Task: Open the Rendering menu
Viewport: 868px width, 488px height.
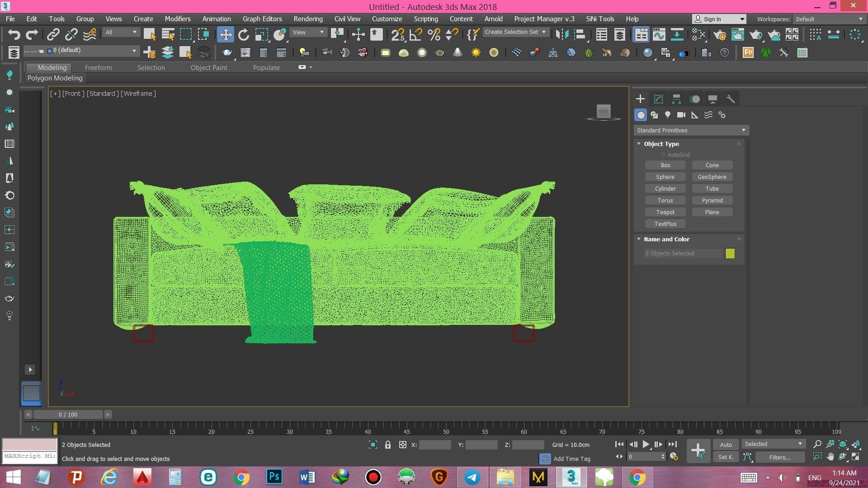Action: (308, 19)
